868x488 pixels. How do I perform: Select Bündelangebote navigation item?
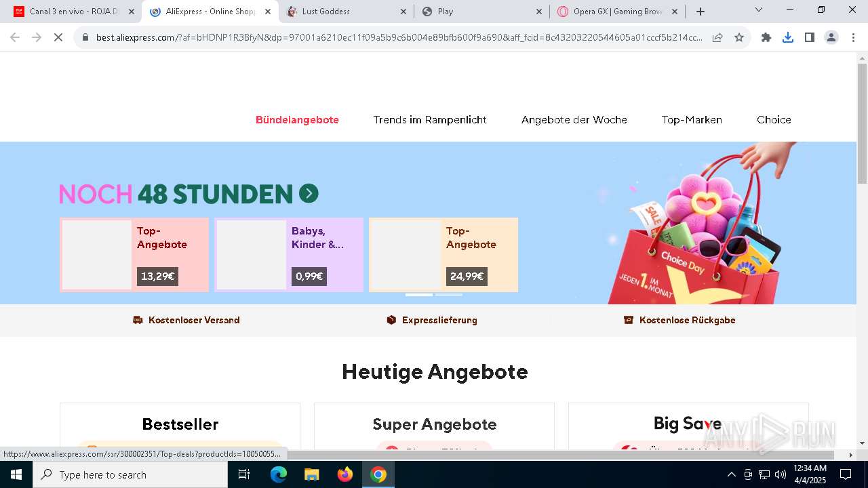(297, 120)
